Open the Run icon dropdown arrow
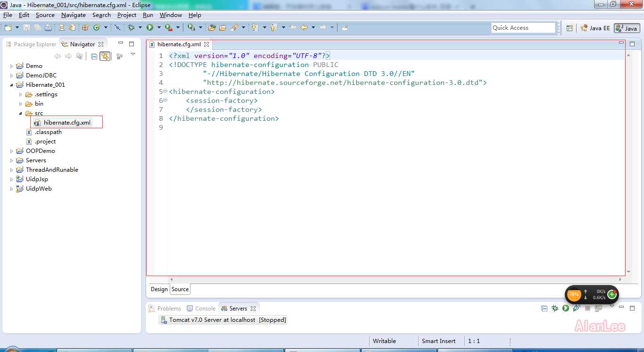Viewport: 644px width, 352px height. click(159, 27)
